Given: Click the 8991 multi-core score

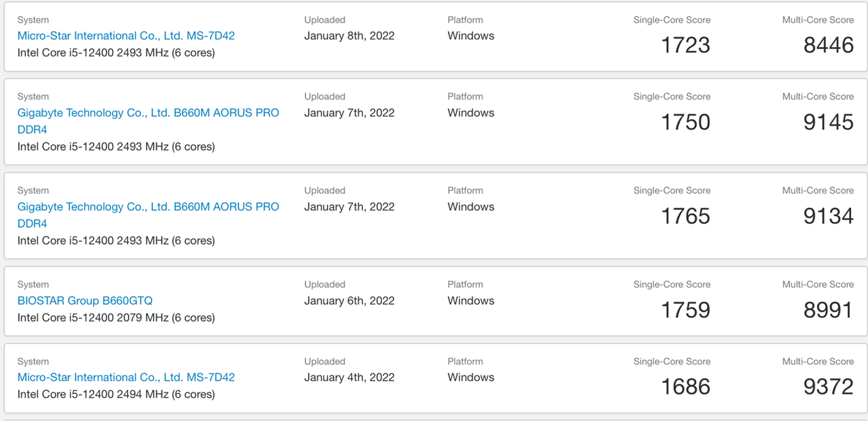Looking at the screenshot, I should click(x=828, y=311).
